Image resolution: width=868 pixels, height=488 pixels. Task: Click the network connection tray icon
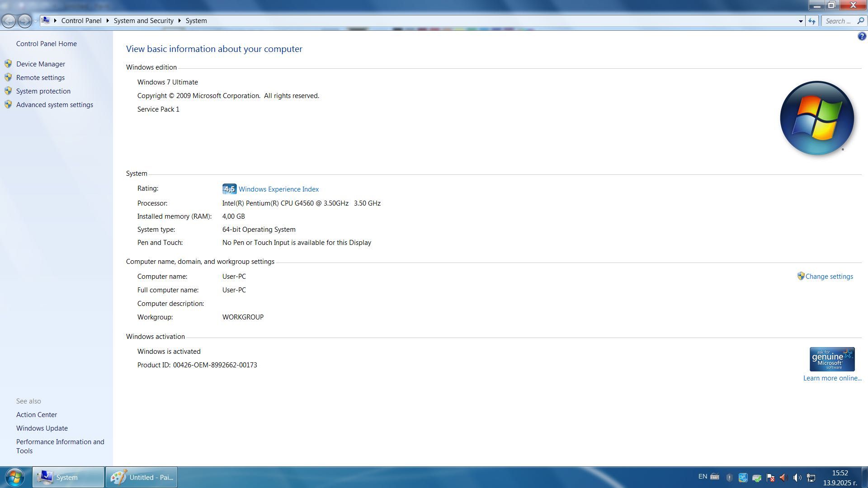pyautogui.click(x=811, y=478)
